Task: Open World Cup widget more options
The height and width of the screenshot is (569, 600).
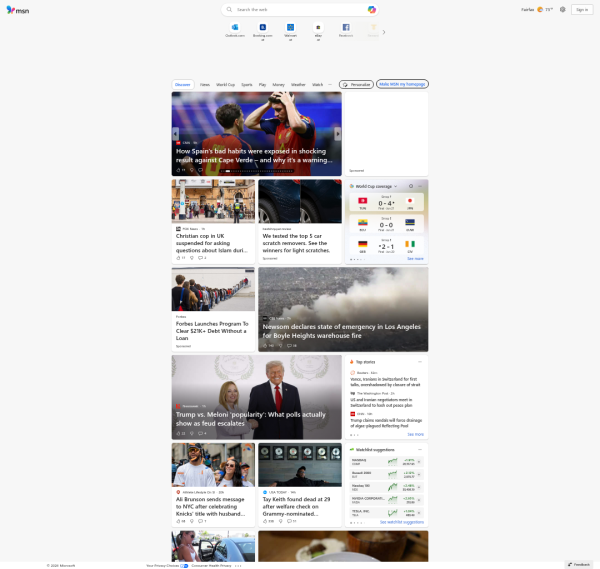Action: click(x=420, y=186)
